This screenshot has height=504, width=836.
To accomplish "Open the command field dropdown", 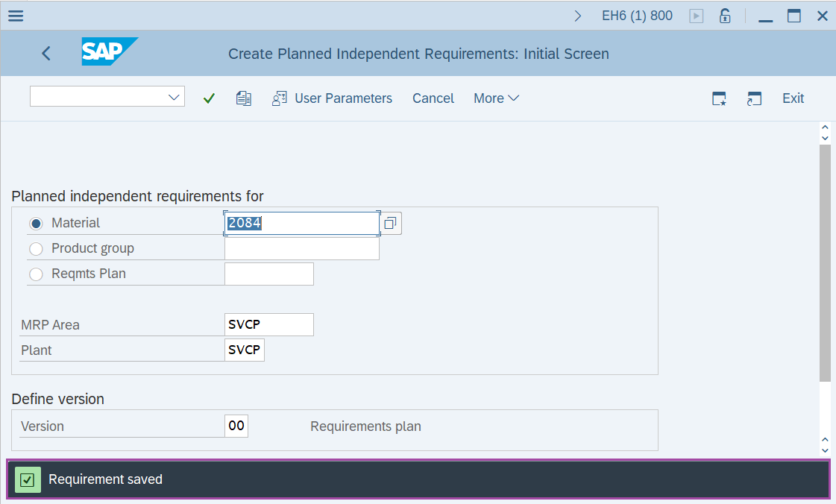I will tap(173, 95).
